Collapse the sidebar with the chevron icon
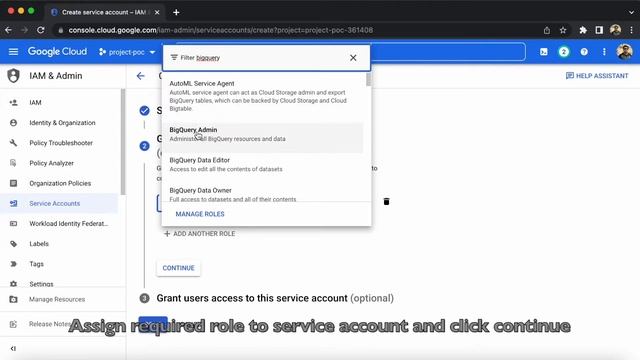 tap(13, 349)
